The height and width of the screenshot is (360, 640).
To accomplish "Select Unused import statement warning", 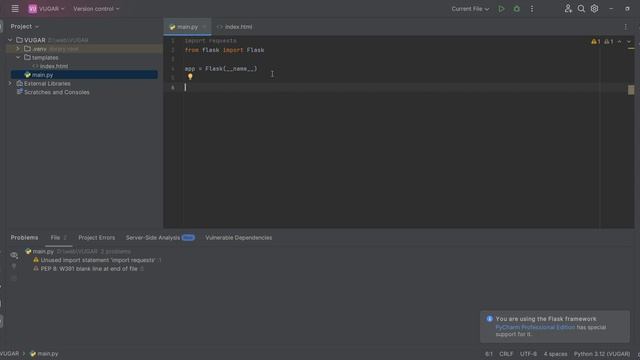I will pyautogui.click(x=98, y=260).
